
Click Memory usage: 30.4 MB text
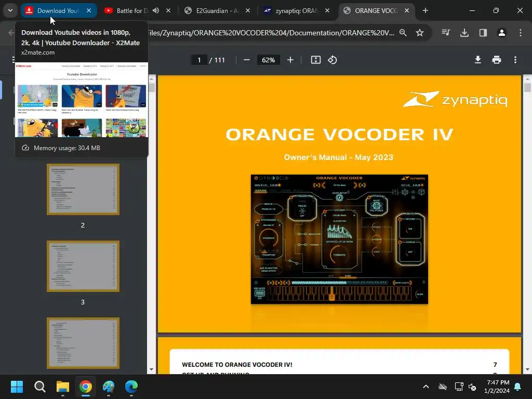coord(67,148)
